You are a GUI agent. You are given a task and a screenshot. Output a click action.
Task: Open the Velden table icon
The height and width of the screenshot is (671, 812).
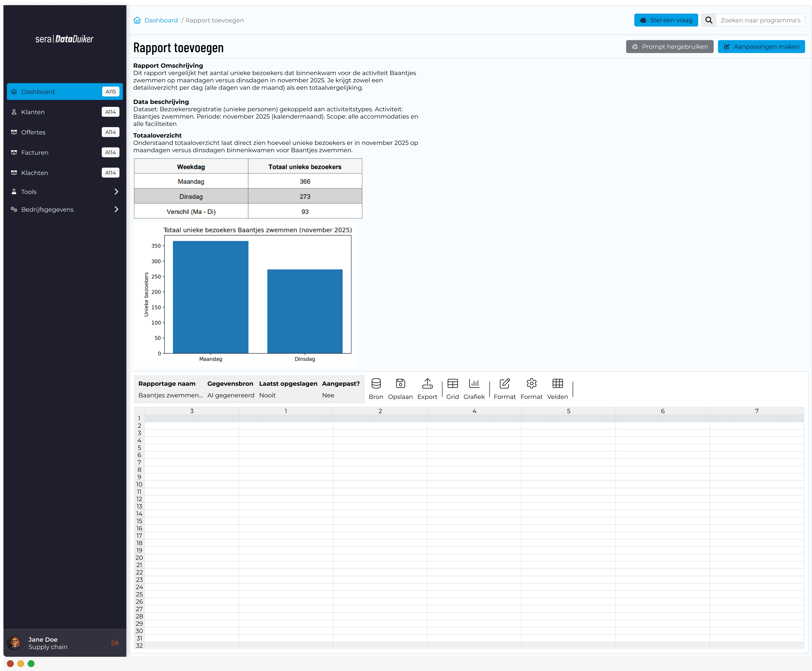click(557, 383)
